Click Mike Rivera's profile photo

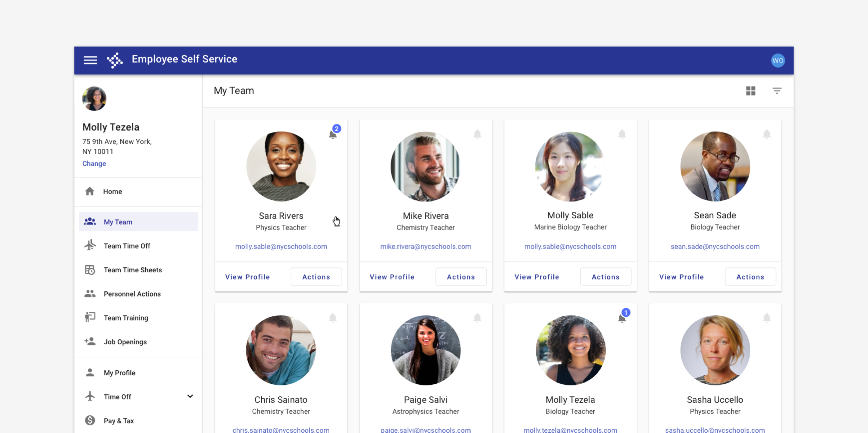(x=426, y=167)
